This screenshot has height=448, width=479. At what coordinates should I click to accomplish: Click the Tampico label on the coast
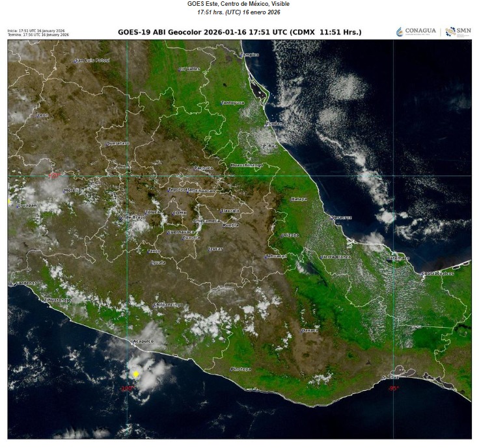point(250,55)
